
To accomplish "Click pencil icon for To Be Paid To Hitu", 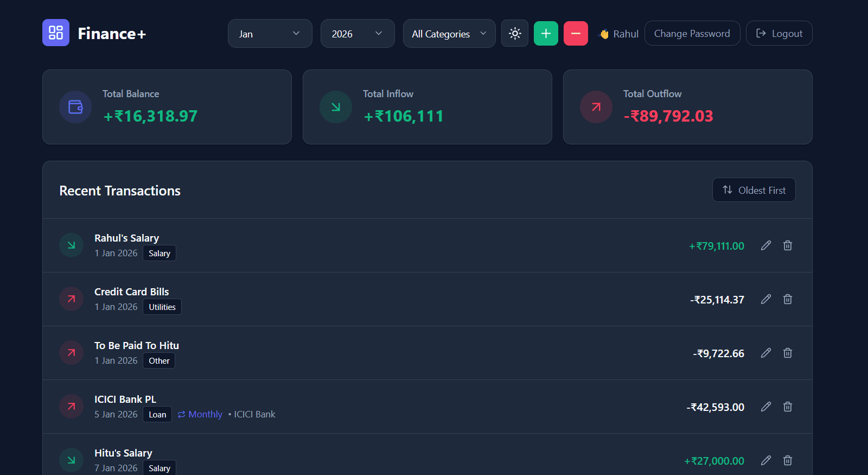I will 766,353.
